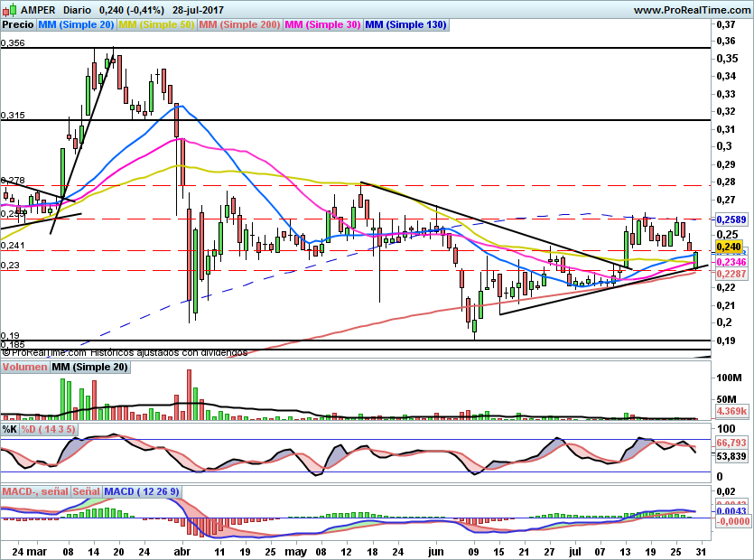Click the %D (14 3 5) label
The height and width of the screenshot is (560, 754).
(49, 429)
